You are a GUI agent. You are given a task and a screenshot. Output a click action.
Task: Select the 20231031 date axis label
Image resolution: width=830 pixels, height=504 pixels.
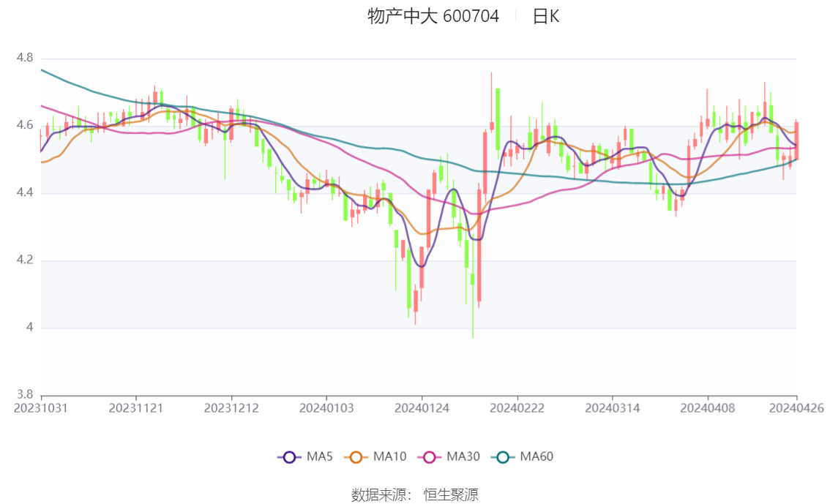(41, 408)
